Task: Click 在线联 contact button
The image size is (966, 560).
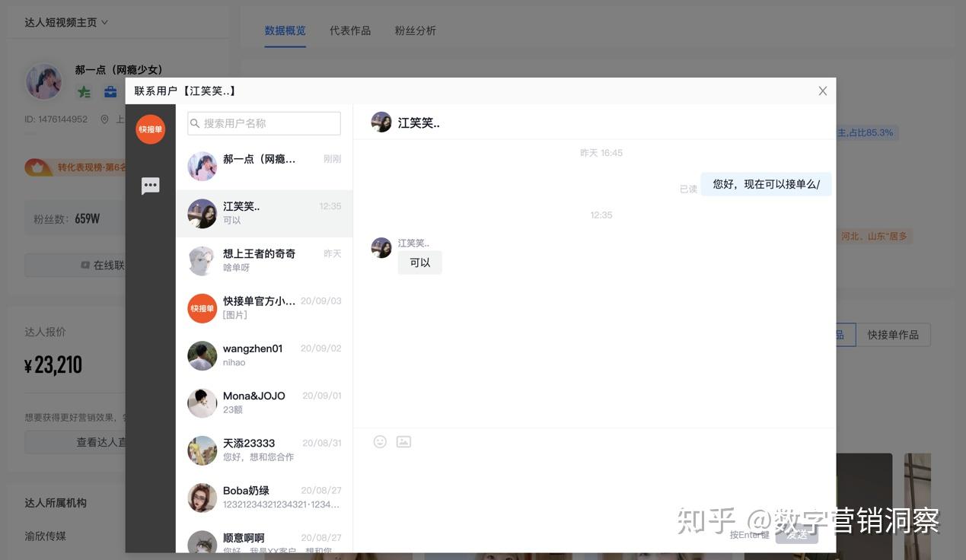Action: pos(75,265)
